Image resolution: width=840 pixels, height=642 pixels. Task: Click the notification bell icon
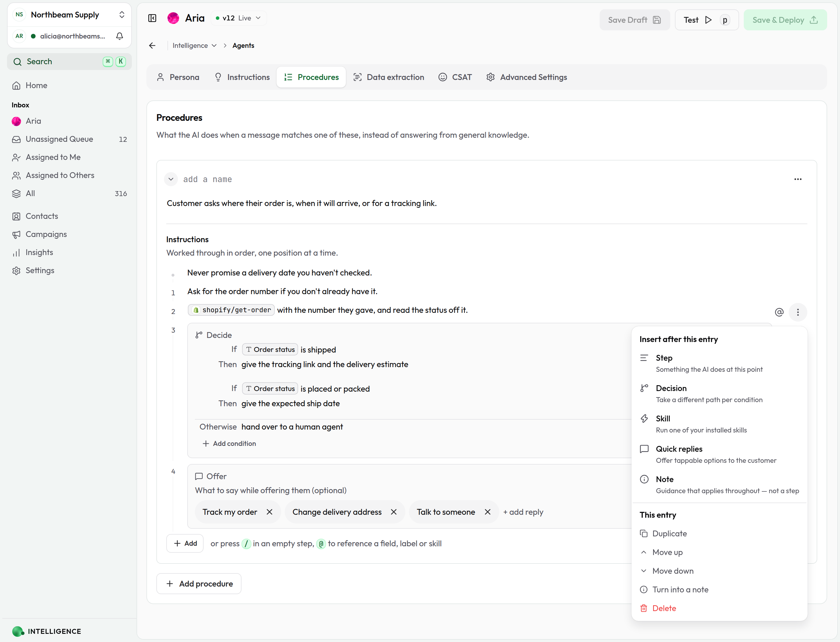(x=120, y=36)
